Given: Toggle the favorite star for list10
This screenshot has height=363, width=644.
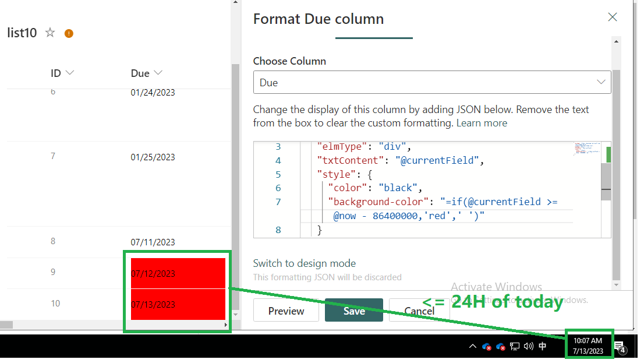Looking at the screenshot, I should [x=50, y=33].
